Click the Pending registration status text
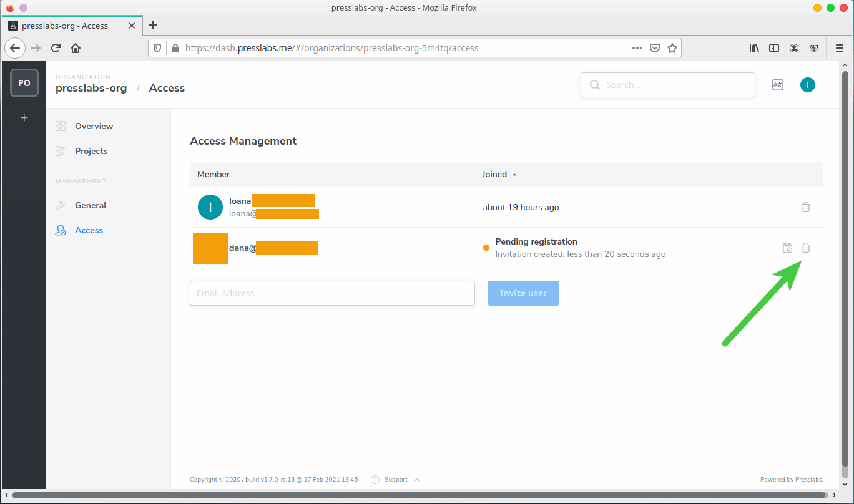Viewport: 854px width, 504px height. coord(536,241)
